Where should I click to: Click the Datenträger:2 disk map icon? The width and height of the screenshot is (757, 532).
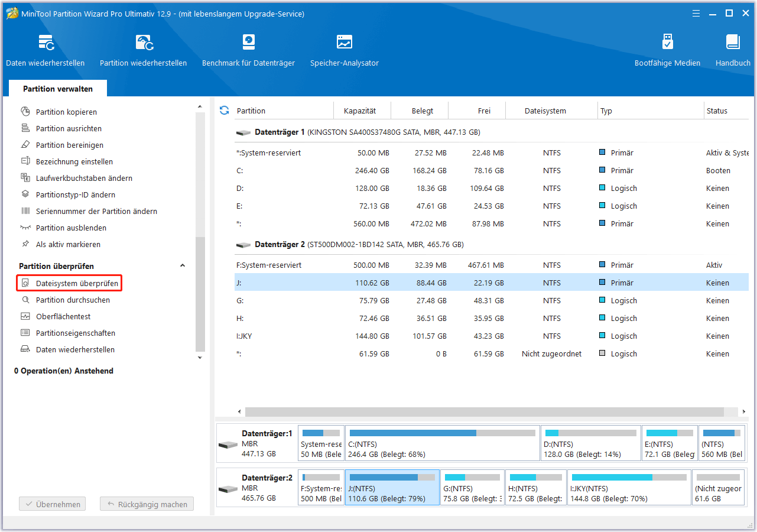tap(228, 489)
